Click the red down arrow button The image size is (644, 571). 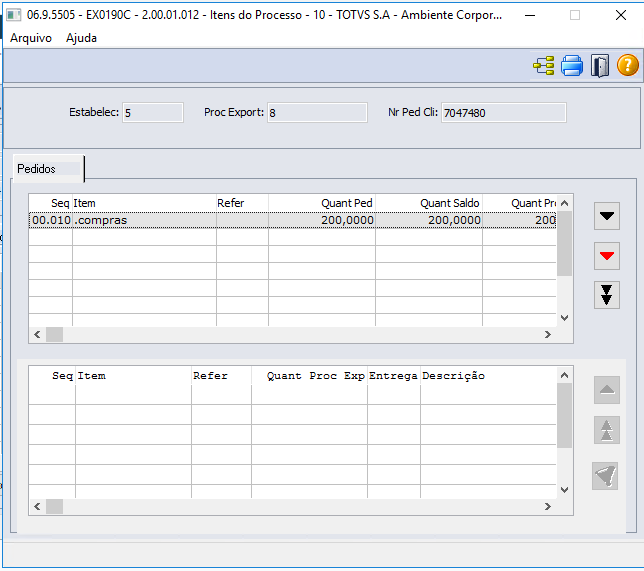pyautogui.click(x=607, y=256)
